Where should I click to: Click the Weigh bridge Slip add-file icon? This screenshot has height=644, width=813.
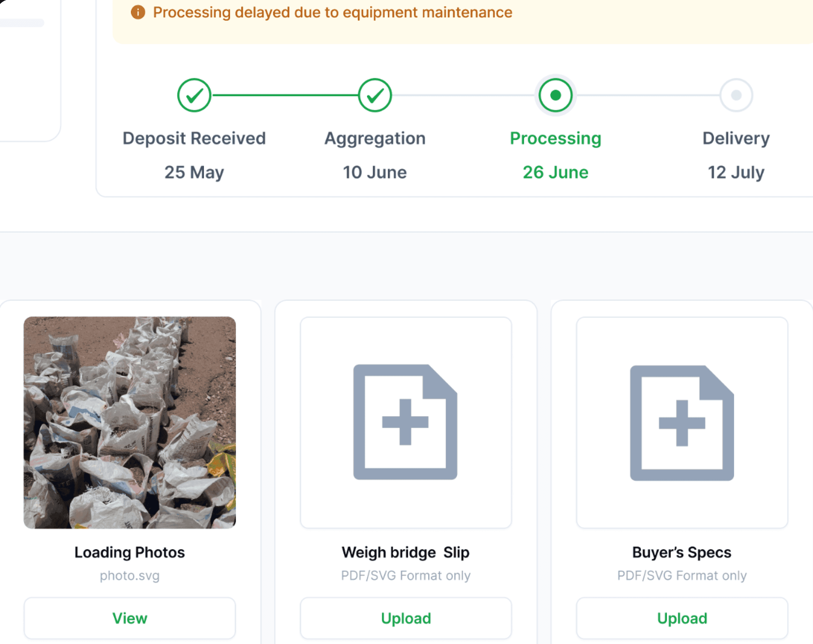(405, 422)
